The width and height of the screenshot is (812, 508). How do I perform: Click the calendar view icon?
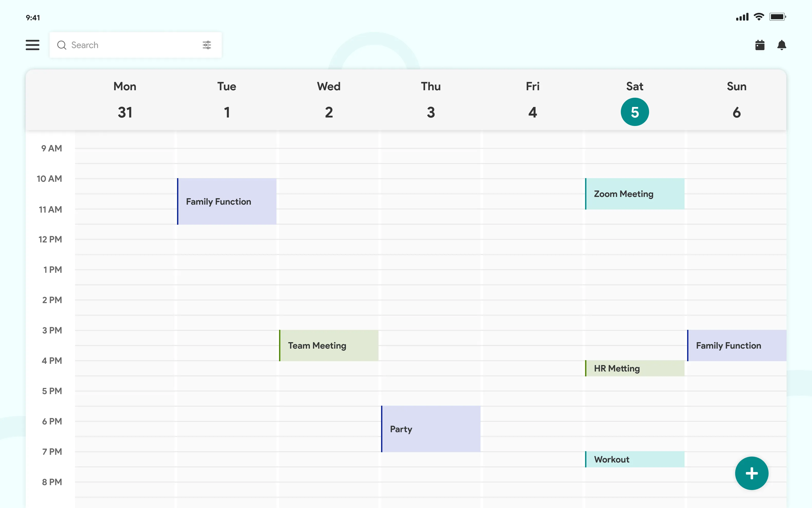pyautogui.click(x=760, y=44)
